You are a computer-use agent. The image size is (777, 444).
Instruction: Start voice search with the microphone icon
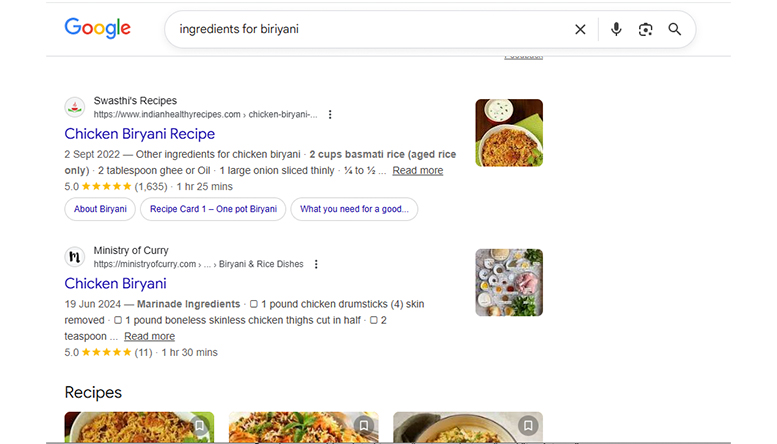click(x=616, y=29)
